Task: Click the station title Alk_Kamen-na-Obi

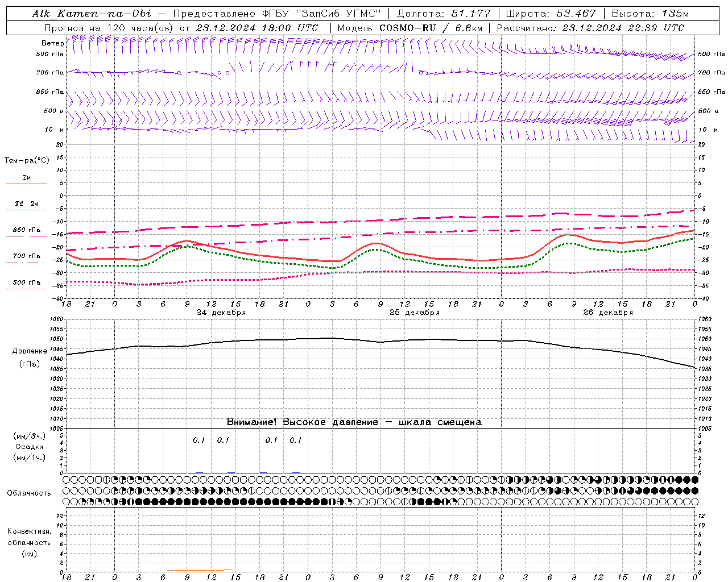Action: tap(92, 14)
